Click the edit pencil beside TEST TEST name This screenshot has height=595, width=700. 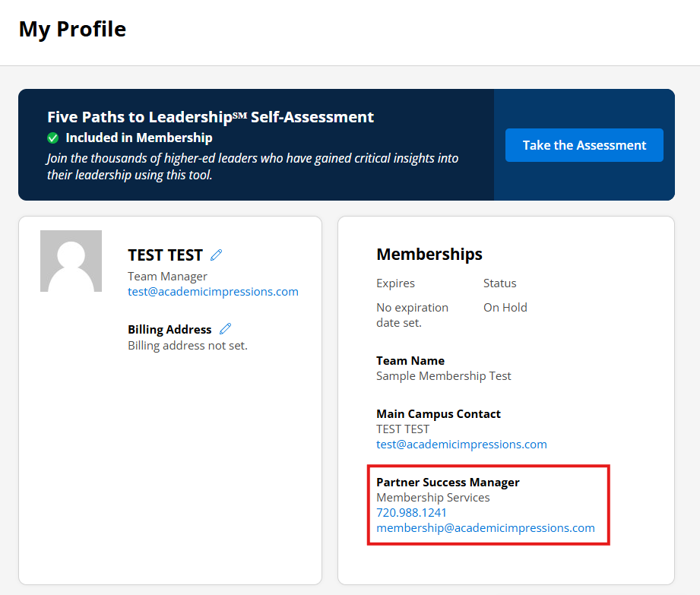coord(217,255)
